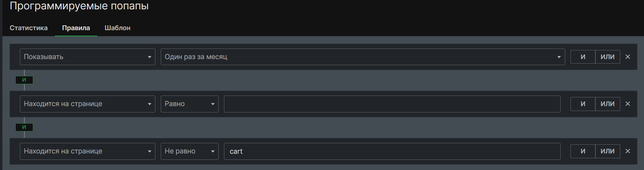Delete the 'Равно' page rule via X
Viewport: 644px width, 170px height.
pos(627,104)
